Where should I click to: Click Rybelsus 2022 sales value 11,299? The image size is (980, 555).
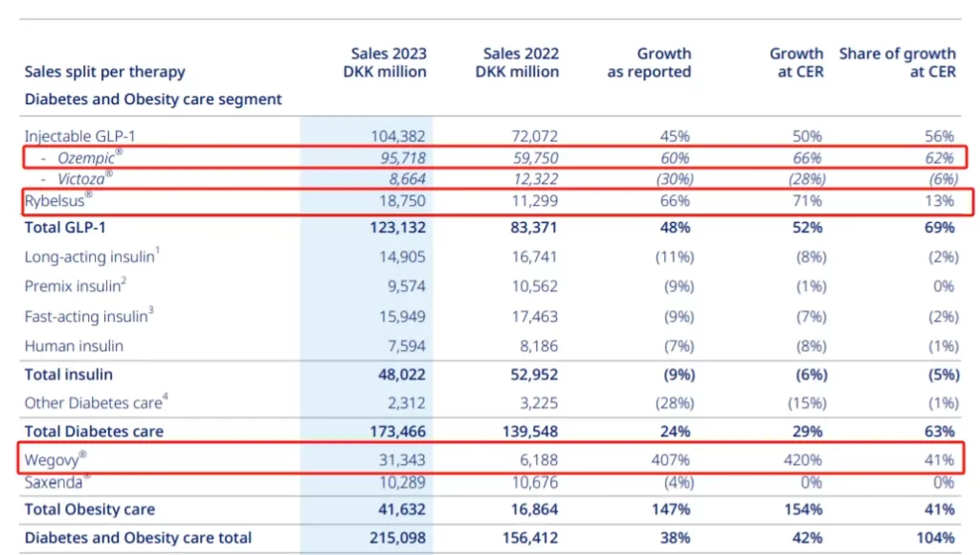tap(535, 201)
